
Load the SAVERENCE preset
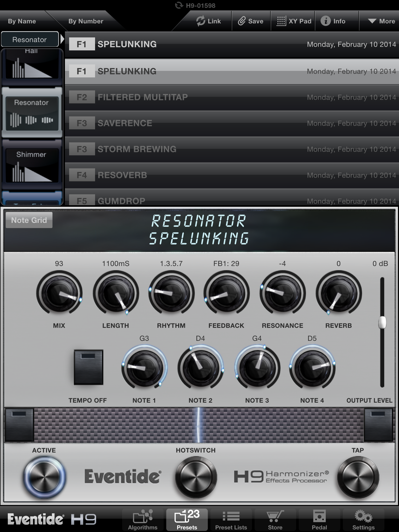[232, 123]
